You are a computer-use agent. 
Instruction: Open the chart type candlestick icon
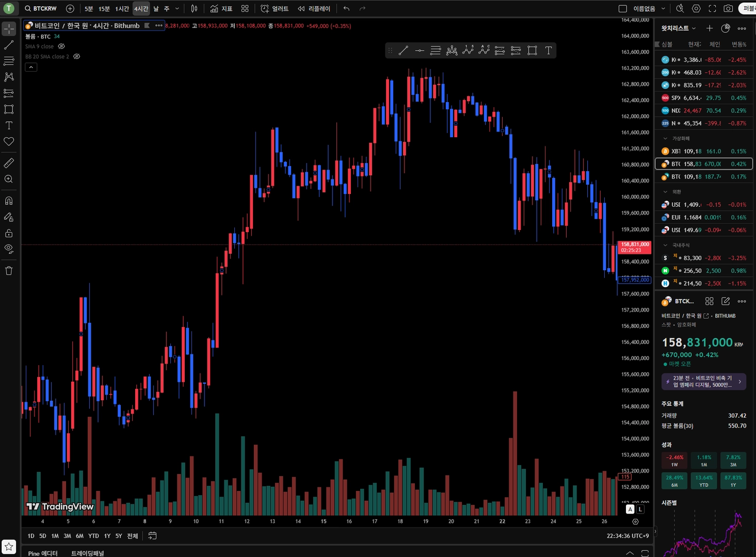(x=194, y=9)
